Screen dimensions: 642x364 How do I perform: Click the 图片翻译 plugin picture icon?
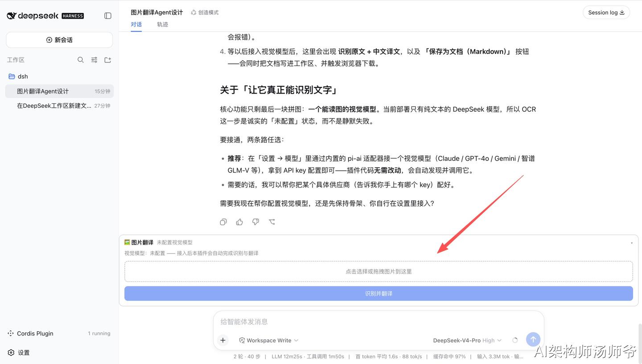127,242
